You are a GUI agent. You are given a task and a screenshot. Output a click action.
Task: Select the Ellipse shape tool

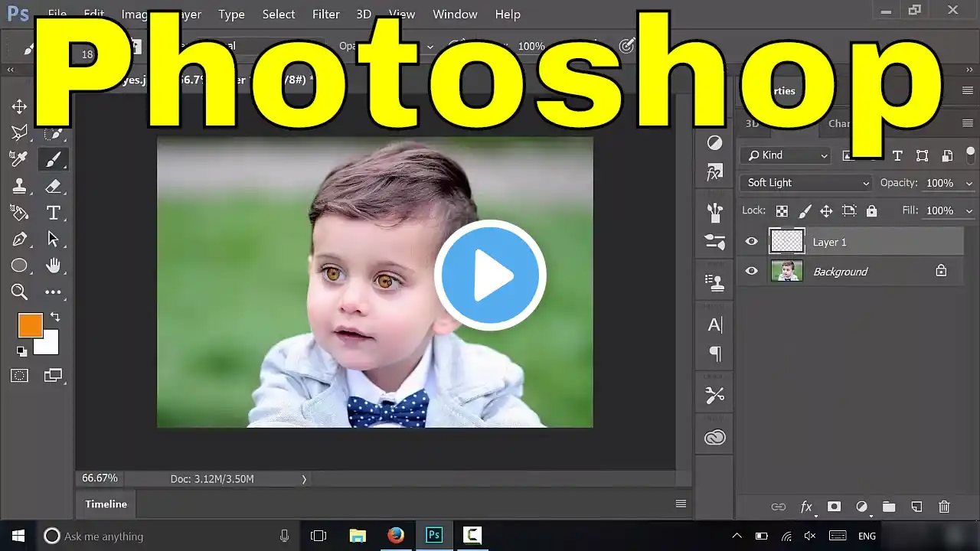coord(19,266)
